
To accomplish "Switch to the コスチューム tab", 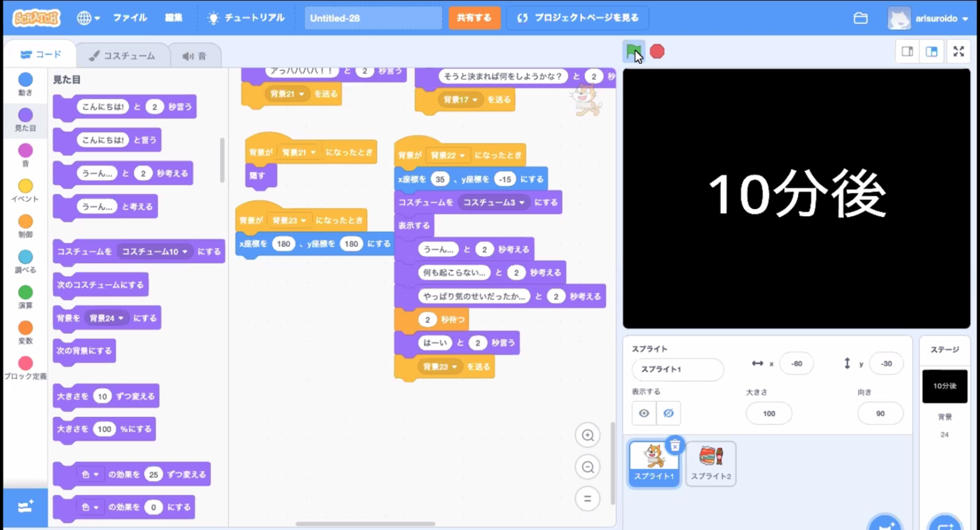I will 122,56.
